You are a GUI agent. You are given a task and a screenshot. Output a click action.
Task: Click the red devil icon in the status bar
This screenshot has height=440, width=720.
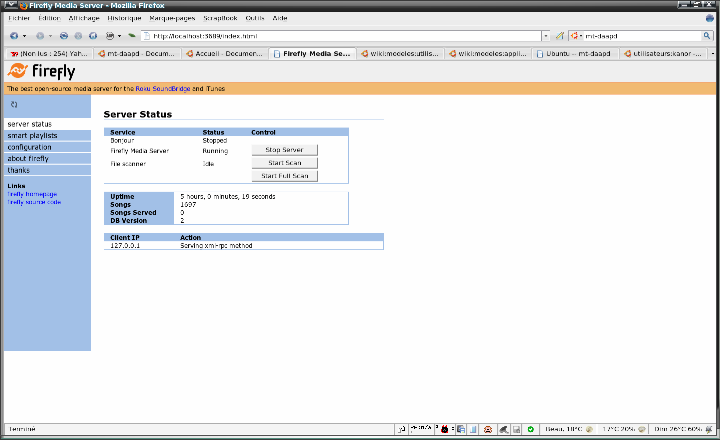pos(444,429)
